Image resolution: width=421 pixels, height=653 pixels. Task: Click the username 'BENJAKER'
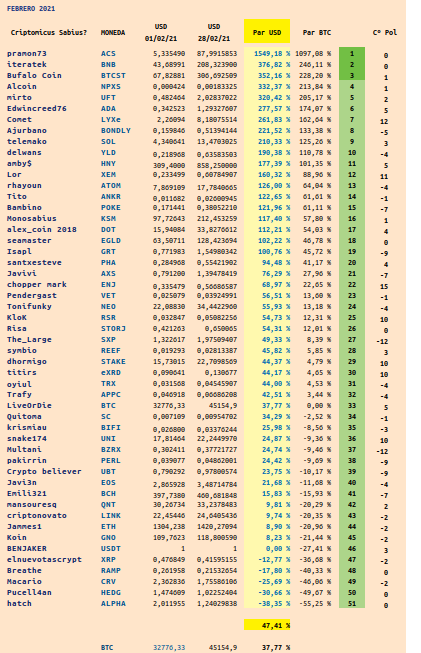pos(27,548)
